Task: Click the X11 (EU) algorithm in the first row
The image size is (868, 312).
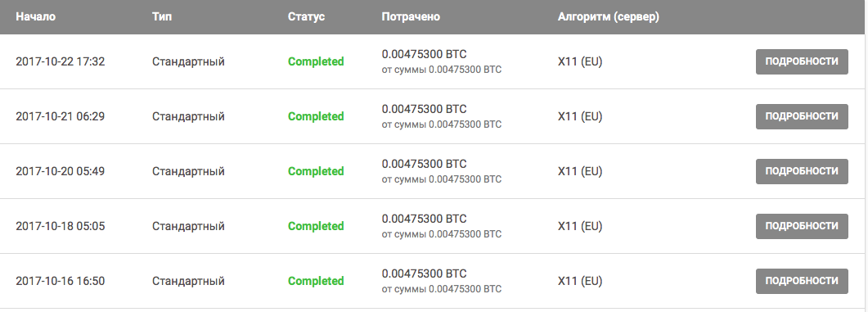Action: [579, 61]
